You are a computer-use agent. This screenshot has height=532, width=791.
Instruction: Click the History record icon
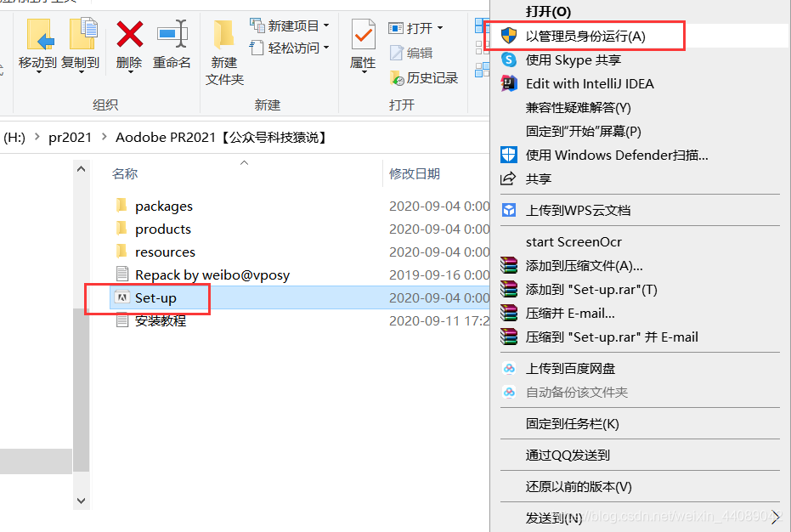397,77
